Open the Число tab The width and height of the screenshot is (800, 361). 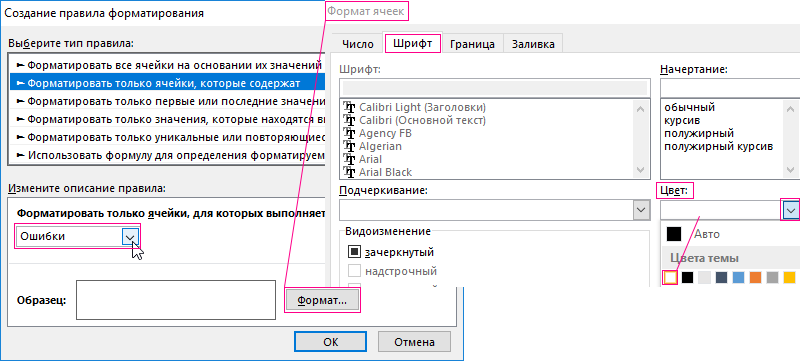point(358,44)
